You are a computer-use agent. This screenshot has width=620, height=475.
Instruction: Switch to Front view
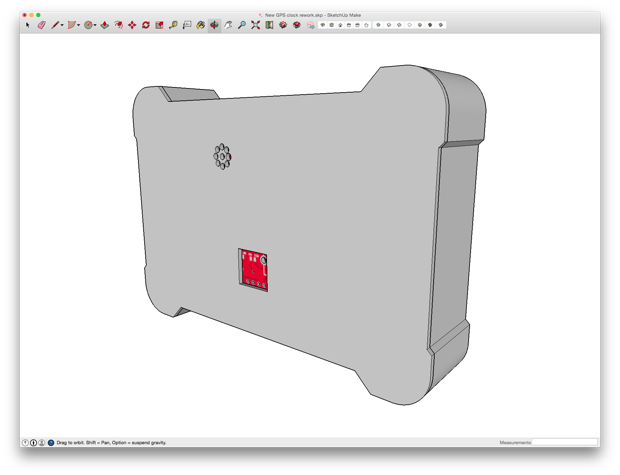click(340, 25)
